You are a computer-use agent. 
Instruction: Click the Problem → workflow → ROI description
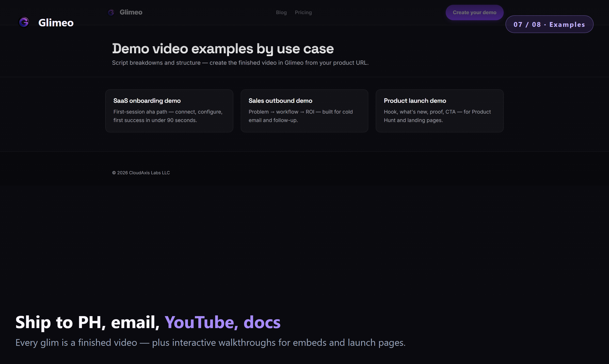[x=301, y=116]
